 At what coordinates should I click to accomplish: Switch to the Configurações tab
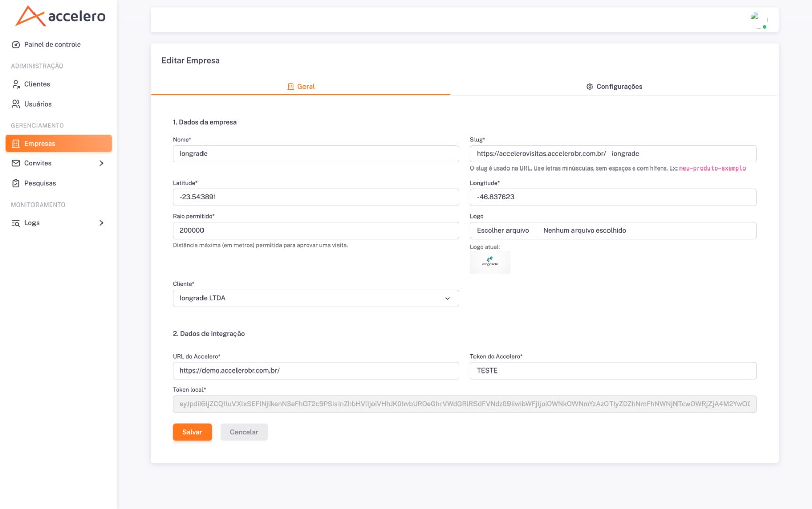(x=614, y=87)
